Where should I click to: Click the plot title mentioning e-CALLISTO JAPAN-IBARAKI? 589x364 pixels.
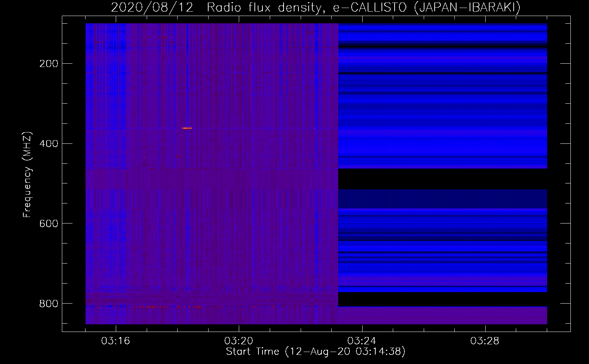316,7
